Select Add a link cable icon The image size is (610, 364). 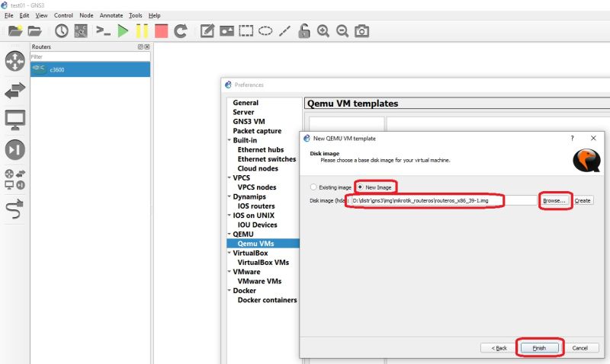(15, 209)
